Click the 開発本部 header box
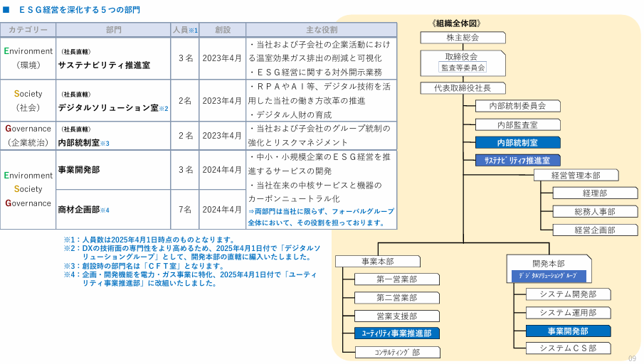Screen dimensions: 644x364 (x=548, y=263)
